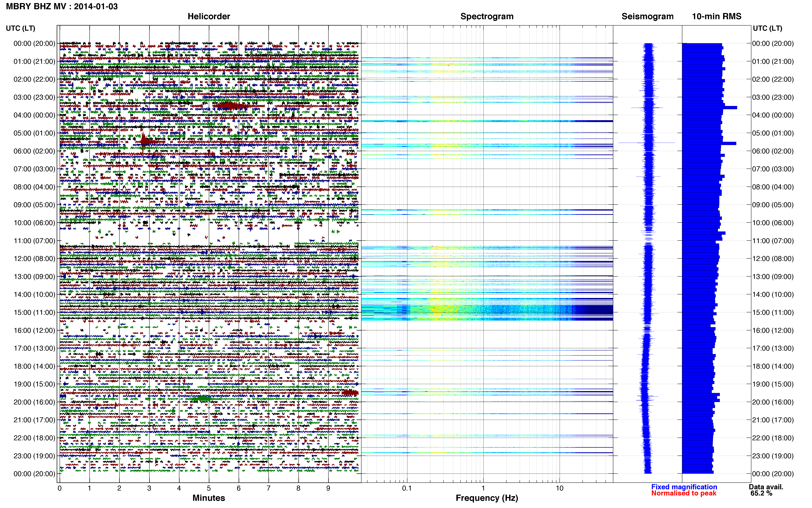Click the large red helicorder event near 03:30
Viewport: 812px width, 508px height.
231,106
